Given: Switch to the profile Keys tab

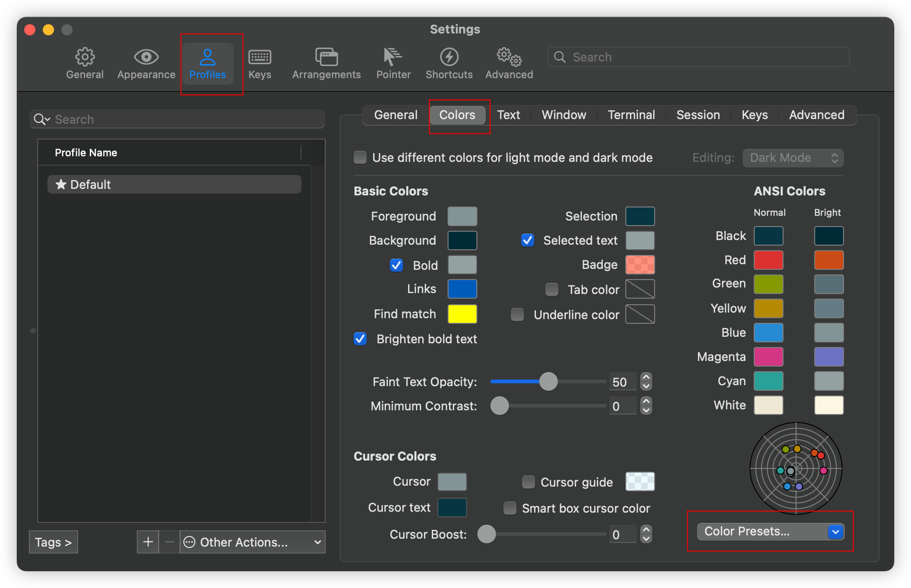Looking at the screenshot, I should 755,115.
